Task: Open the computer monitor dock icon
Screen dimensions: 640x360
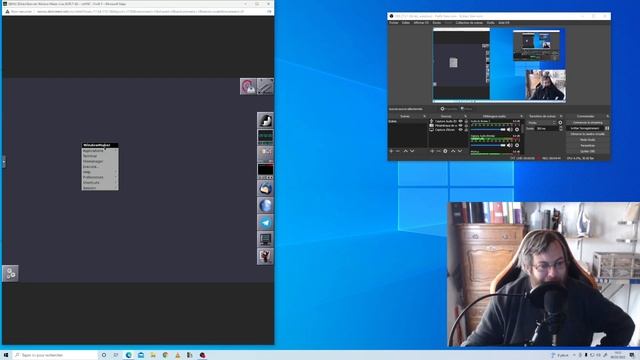Action: click(x=265, y=239)
